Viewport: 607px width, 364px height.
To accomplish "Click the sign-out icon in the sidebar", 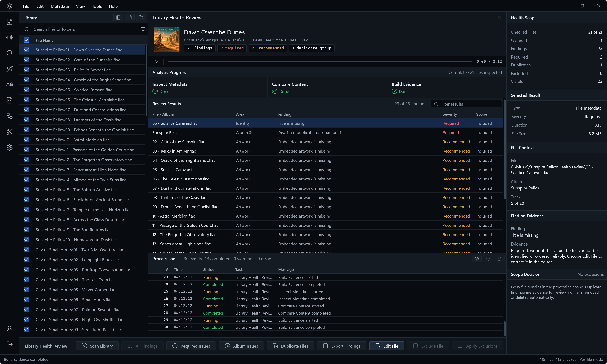I will point(10,344).
